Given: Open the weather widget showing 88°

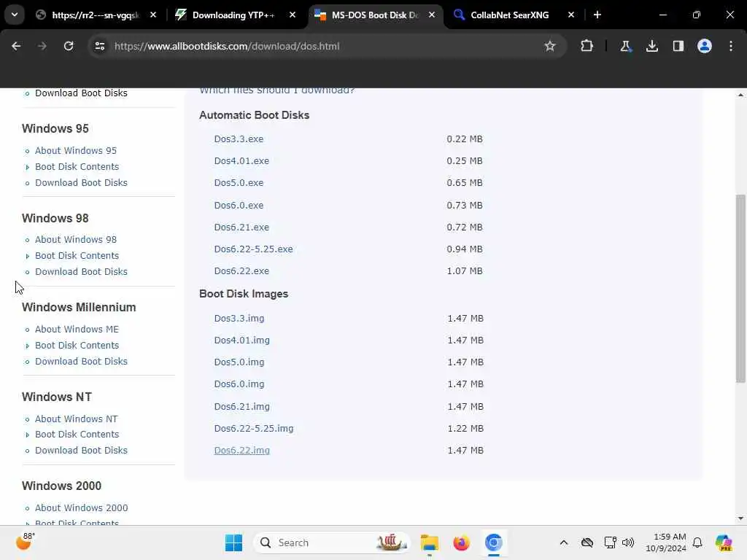Looking at the screenshot, I should click(26, 542).
